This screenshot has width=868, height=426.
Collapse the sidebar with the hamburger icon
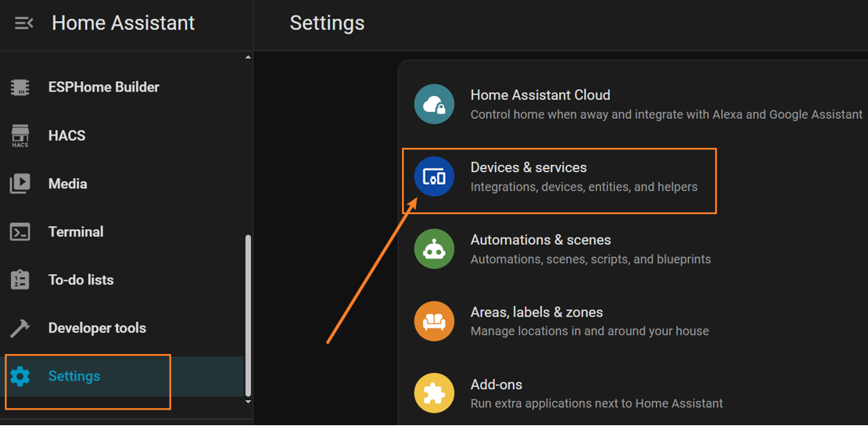point(23,23)
